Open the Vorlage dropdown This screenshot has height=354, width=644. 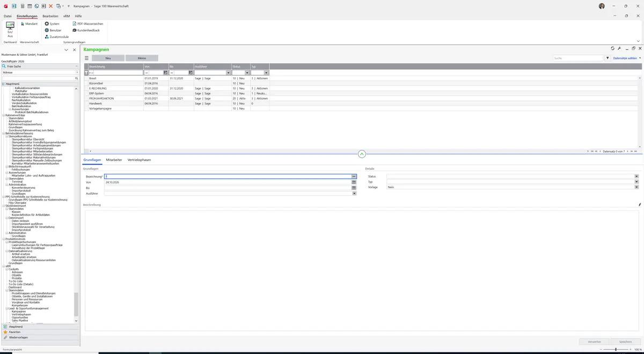coord(636,187)
